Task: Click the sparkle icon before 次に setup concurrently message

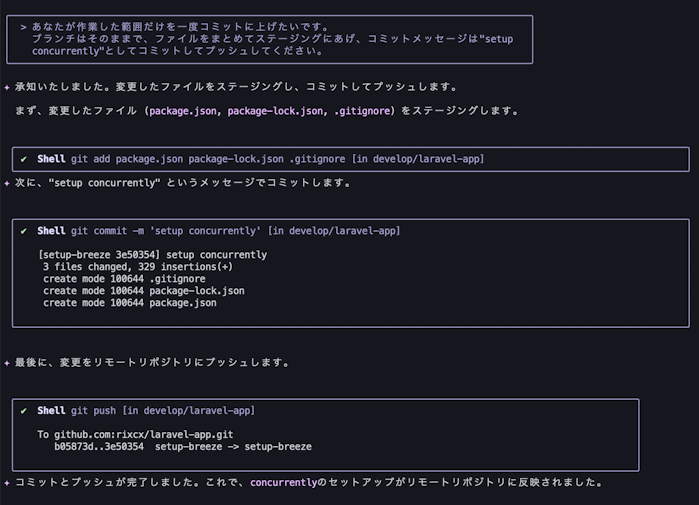Action: [7, 183]
